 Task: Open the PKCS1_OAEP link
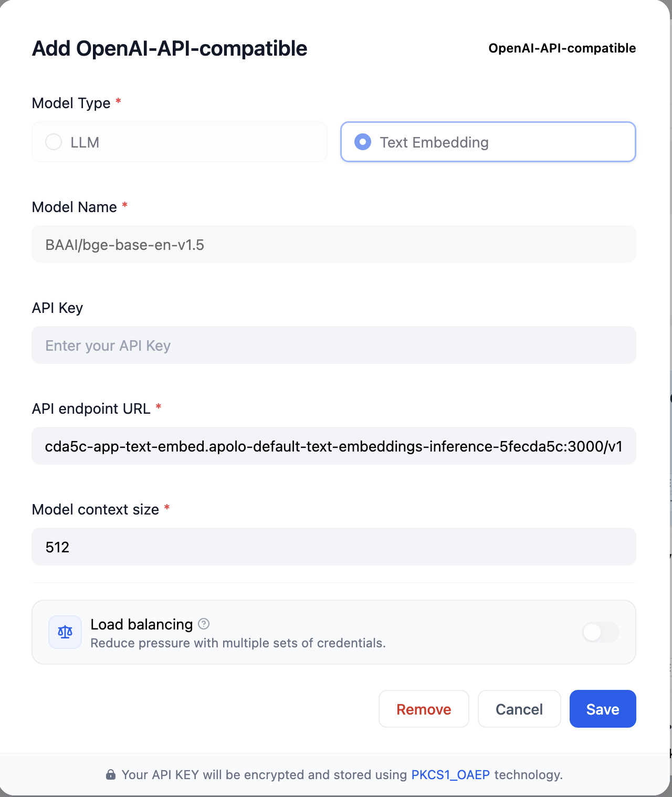coord(450,775)
